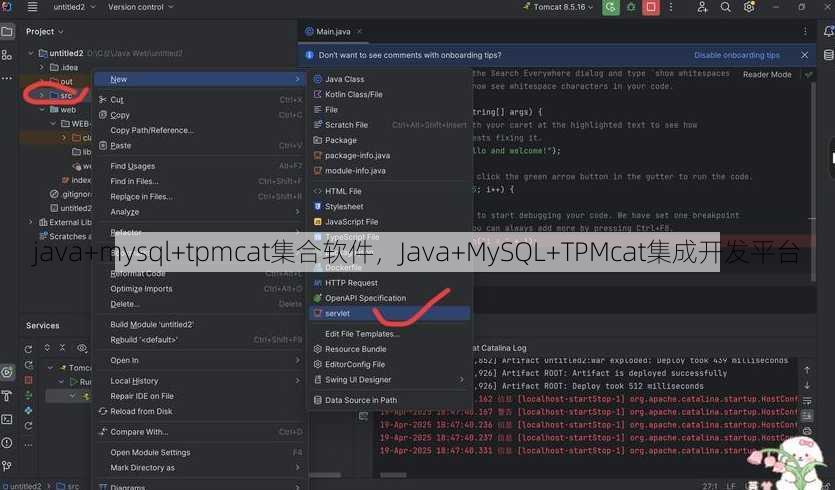Toggle soft-wrap icon in log panel
The width and height of the screenshot is (835, 490).
coord(807,400)
